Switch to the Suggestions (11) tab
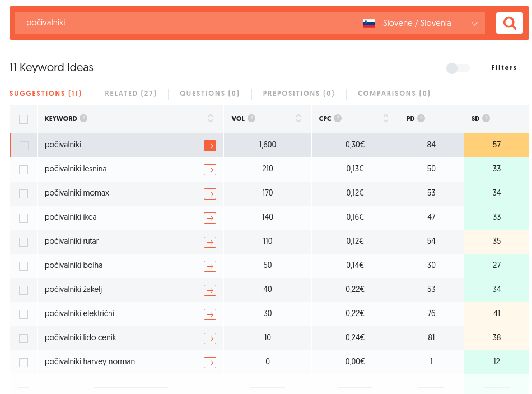 coord(45,94)
